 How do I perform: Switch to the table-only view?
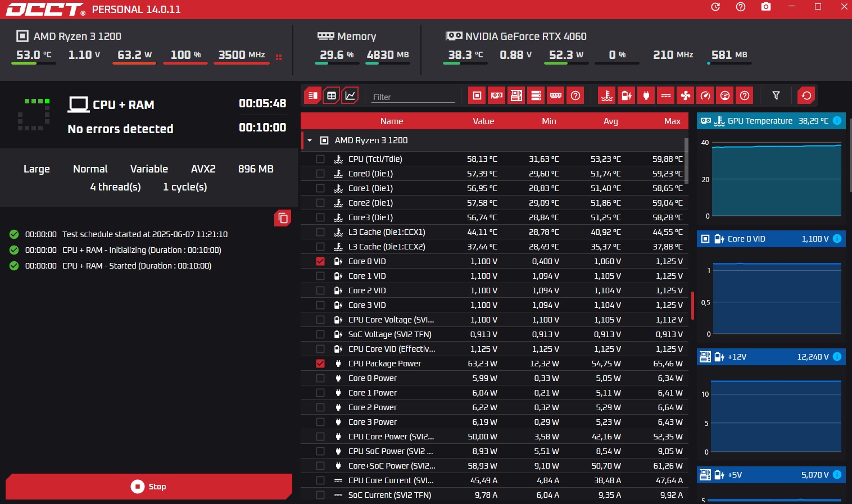pyautogui.click(x=332, y=96)
